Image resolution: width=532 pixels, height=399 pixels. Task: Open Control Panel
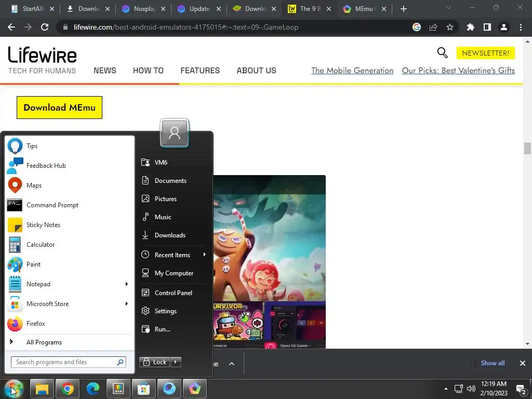pos(174,293)
